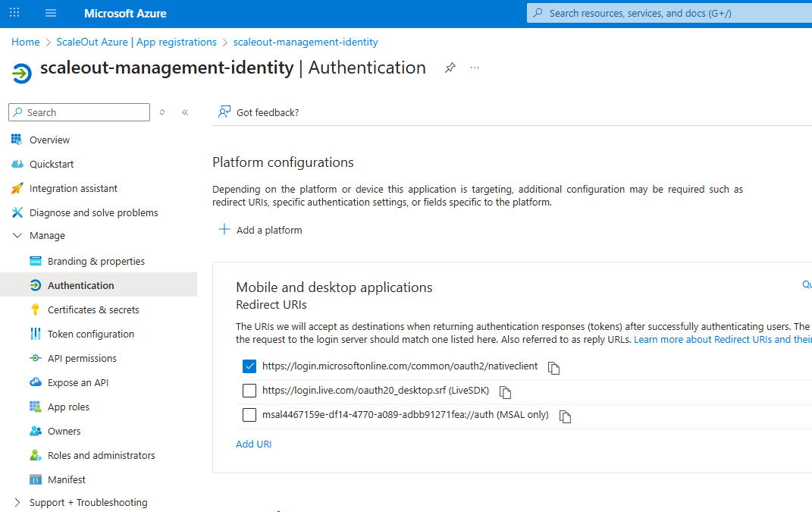Focus the top resources search field

(669, 13)
